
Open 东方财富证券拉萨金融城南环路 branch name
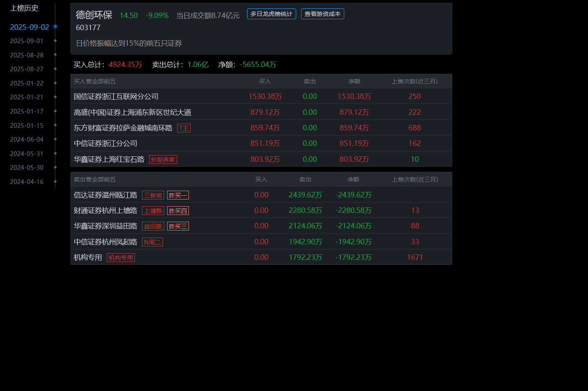[x=123, y=128]
